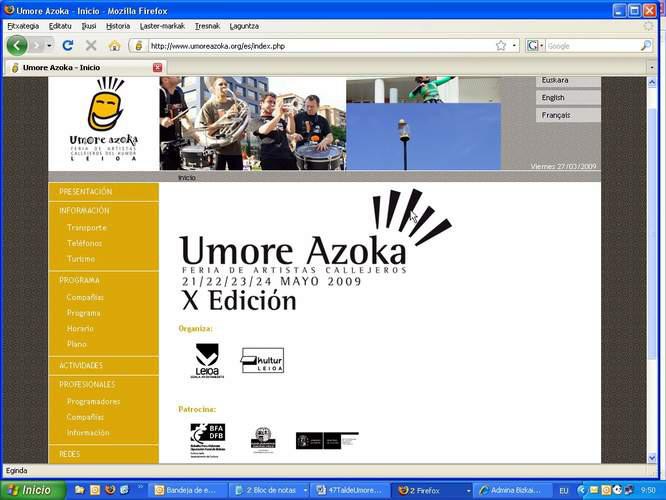
Task: Switch language to Français
Action: (x=568, y=115)
